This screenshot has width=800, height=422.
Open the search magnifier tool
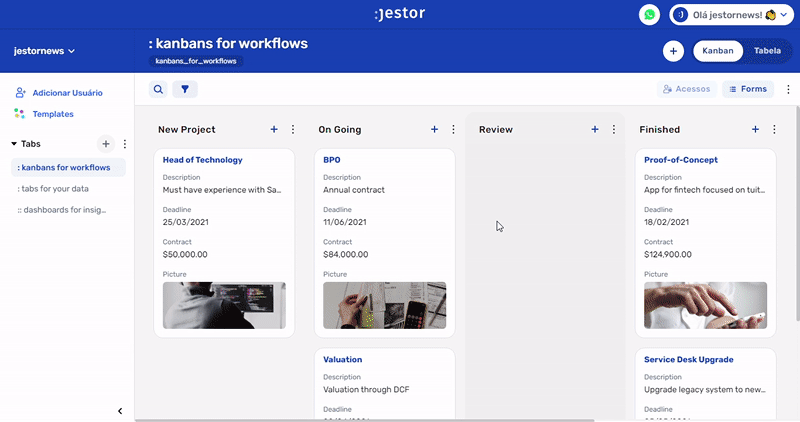pyautogui.click(x=158, y=89)
